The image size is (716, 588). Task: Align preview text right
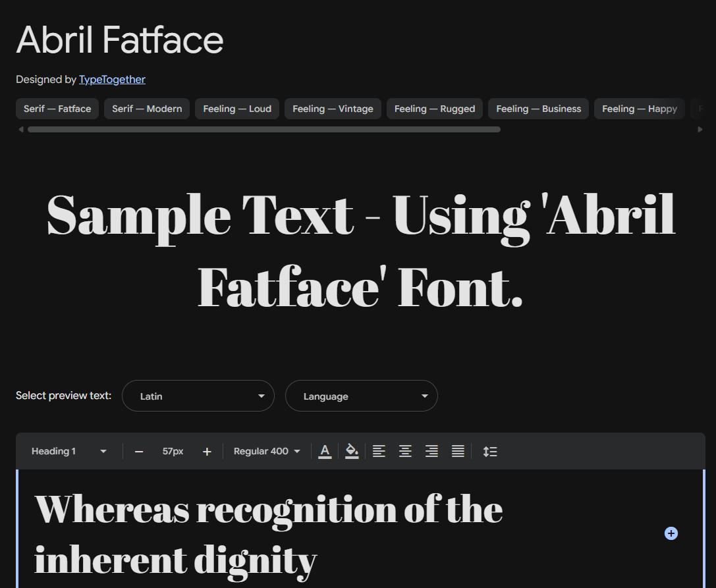click(431, 451)
